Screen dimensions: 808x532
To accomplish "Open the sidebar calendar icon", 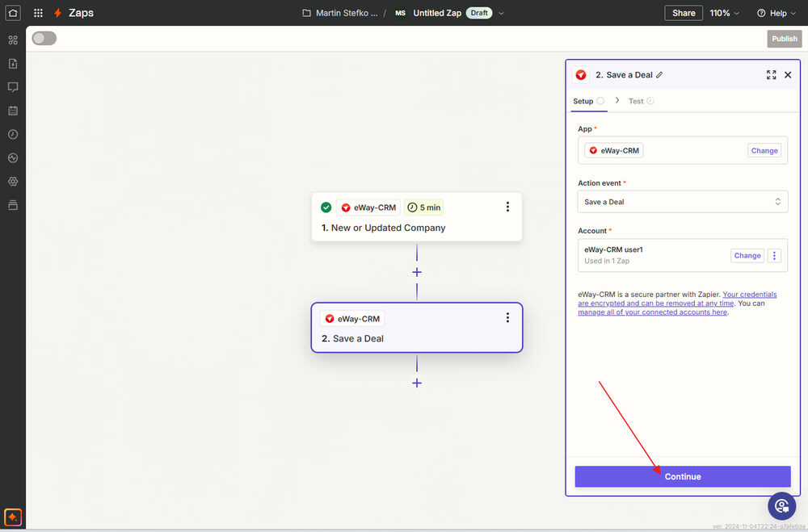I will tap(13, 111).
